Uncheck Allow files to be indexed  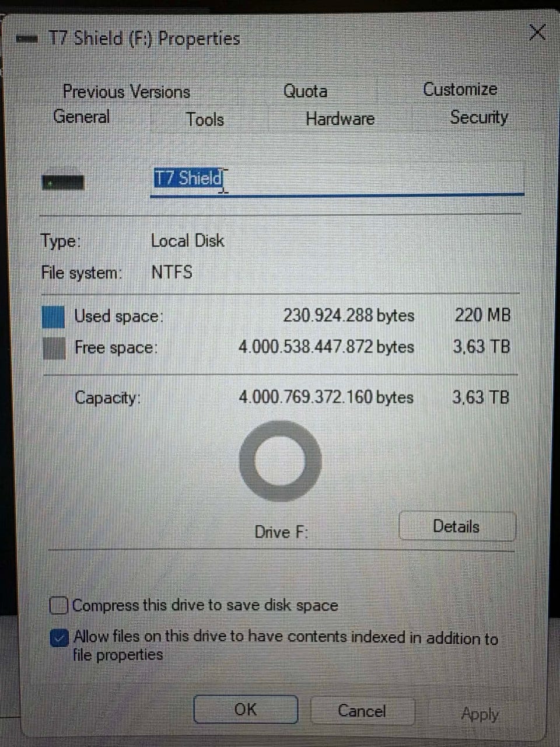point(59,638)
